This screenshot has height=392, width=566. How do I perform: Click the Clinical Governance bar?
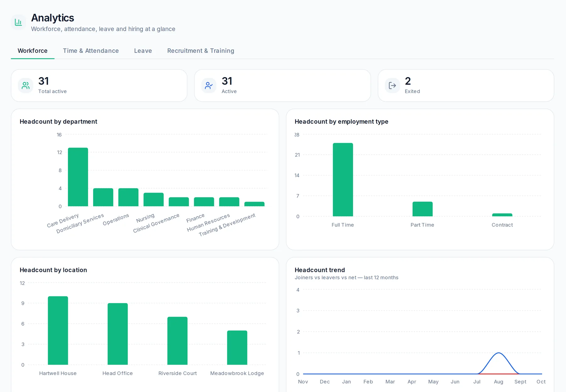click(x=179, y=202)
